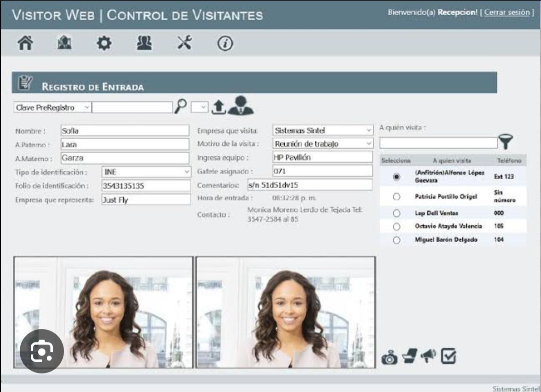Click the checkmark confirm icon
This screenshot has width=541, height=392.
pyautogui.click(x=448, y=356)
